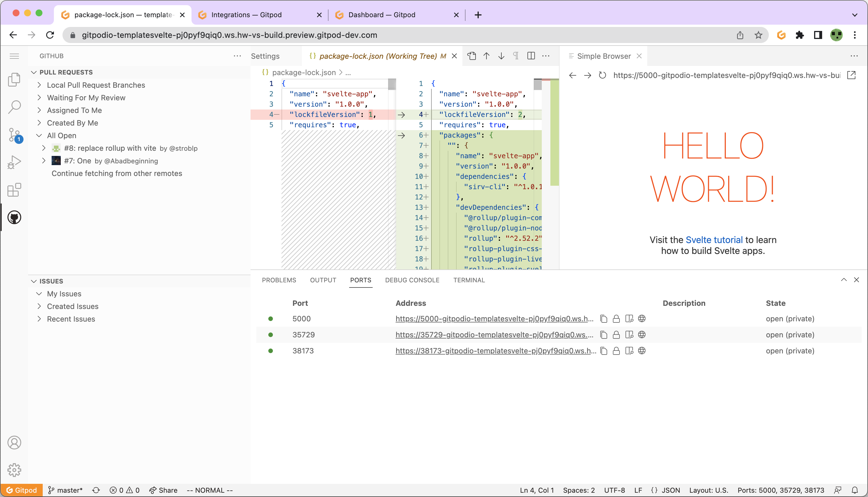
Task: Open the Extensions view icon
Action: 14,190
